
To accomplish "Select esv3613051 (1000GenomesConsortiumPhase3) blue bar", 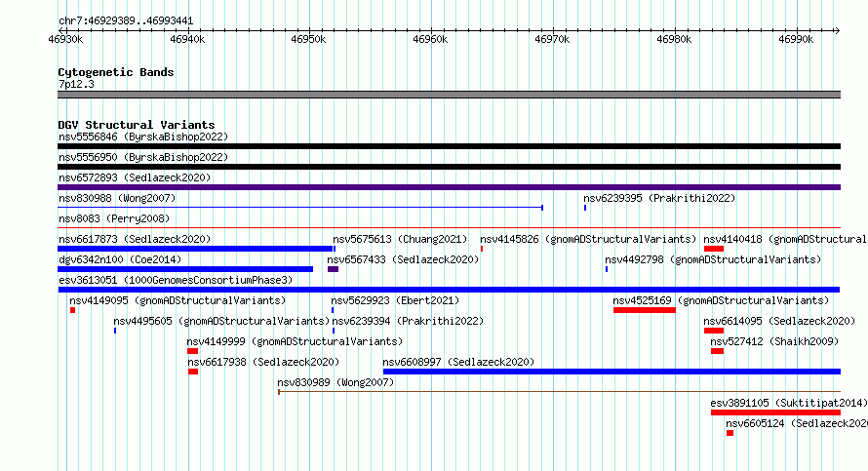I will pos(449,290).
